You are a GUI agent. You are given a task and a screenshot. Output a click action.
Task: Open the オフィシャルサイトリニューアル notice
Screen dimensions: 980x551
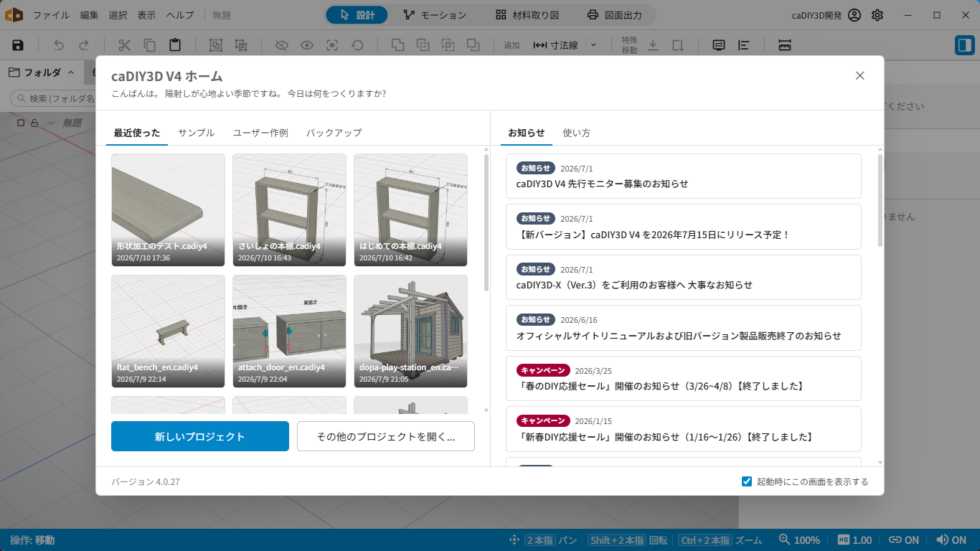coord(683,328)
